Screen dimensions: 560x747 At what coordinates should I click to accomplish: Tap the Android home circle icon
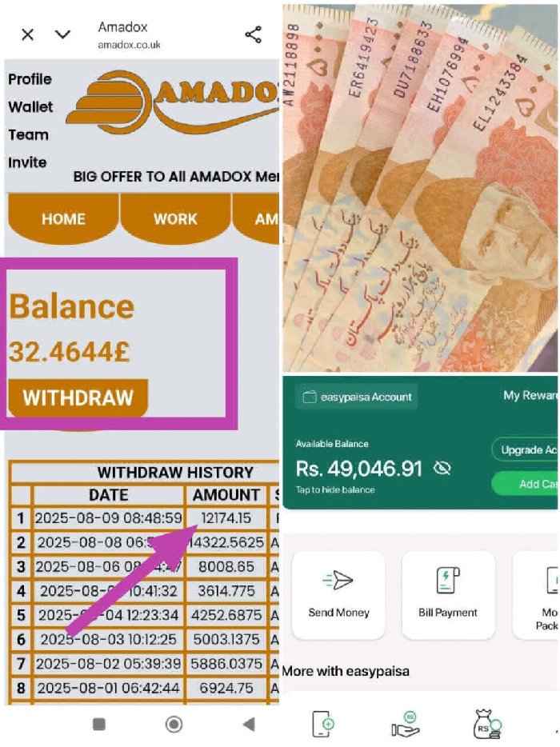(174, 725)
